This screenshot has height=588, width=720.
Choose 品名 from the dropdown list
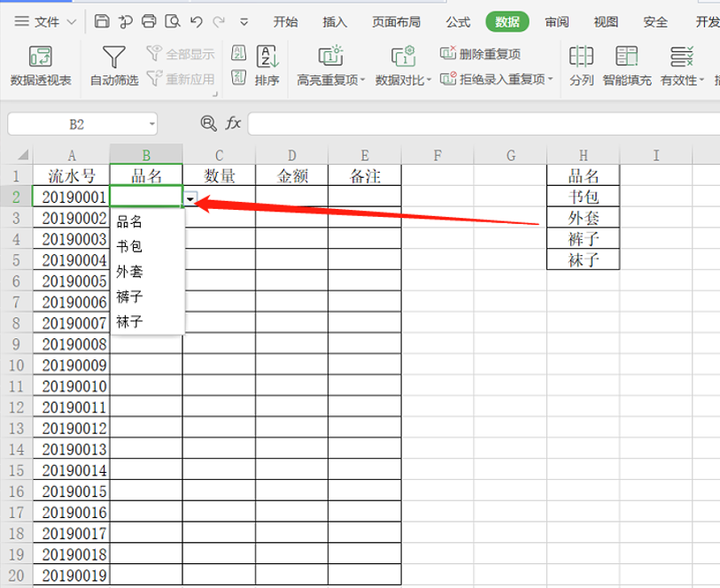point(147,221)
